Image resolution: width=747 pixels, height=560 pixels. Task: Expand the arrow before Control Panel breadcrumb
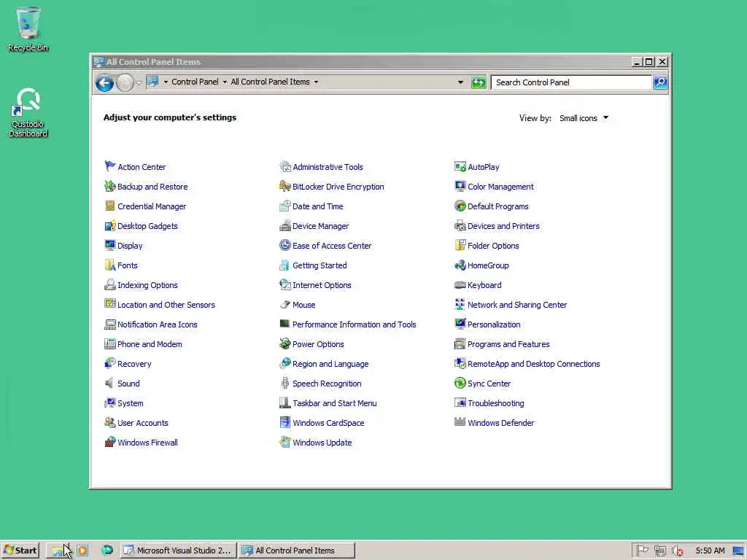tap(166, 82)
